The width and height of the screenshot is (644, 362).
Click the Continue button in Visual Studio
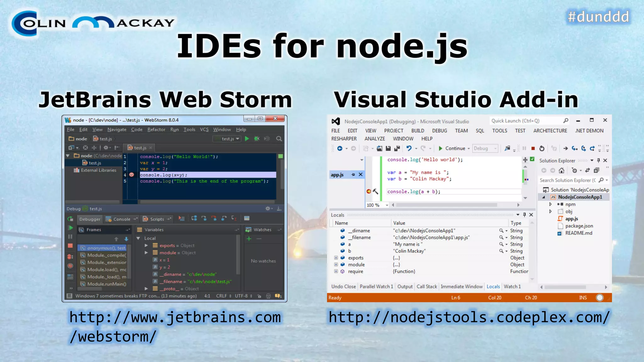tap(452, 148)
